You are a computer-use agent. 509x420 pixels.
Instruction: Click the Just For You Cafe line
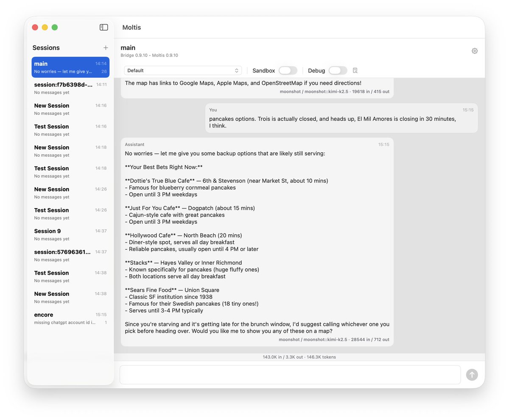190,208
